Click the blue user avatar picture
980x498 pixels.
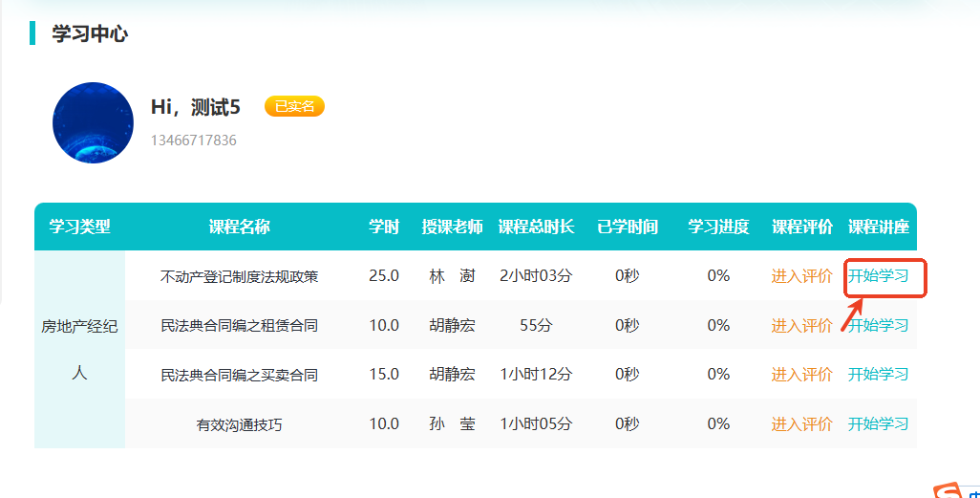pyautogui.click(x=93, y=122)
